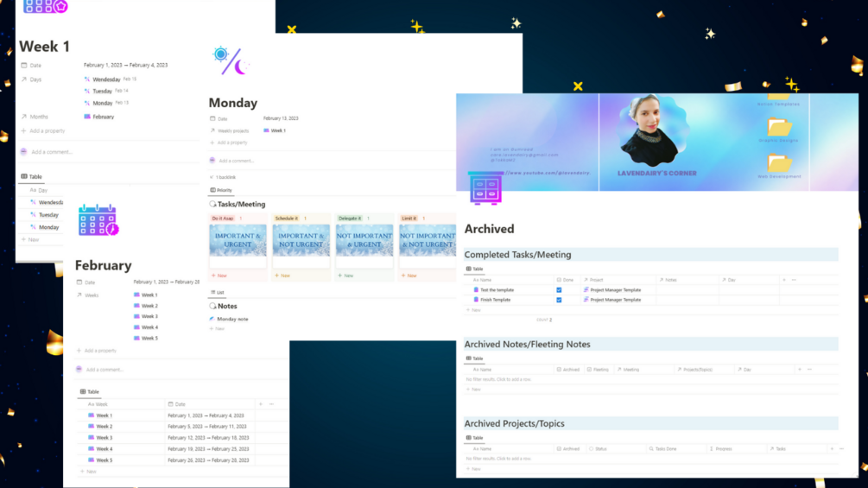868x488 pixels.
Task: Switch to Table view in Archived Notes/Fleeting Notes
Action: (x=474, y=358)
